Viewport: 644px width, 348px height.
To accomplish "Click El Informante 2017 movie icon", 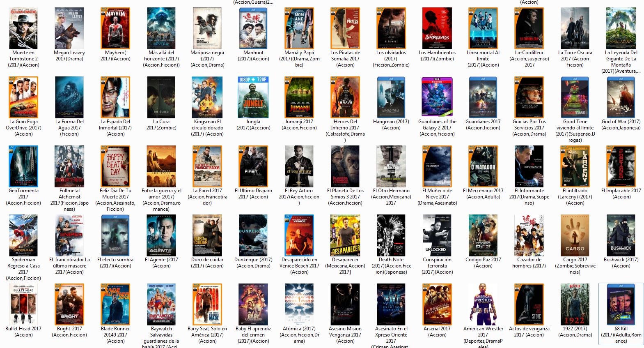I will pos(529,166).
